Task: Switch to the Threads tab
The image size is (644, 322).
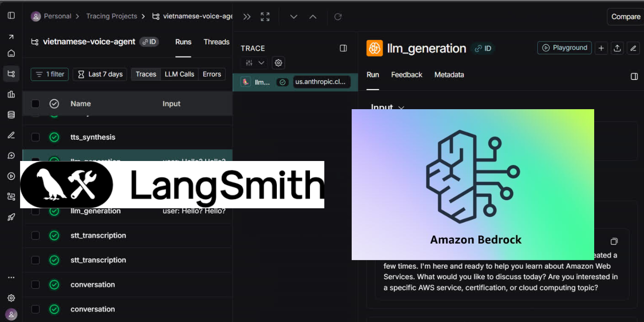Action: pyautogui.click(x=216, y=42)
